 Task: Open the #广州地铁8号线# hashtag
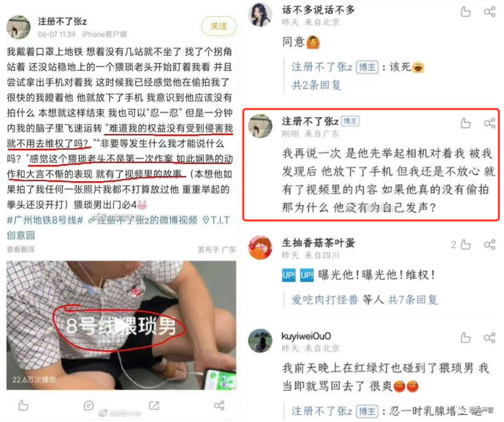(x=45, y=220)
